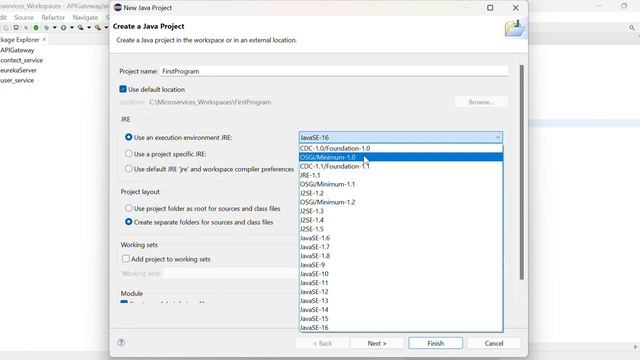Click the Next > button

[x=377, y=343]
